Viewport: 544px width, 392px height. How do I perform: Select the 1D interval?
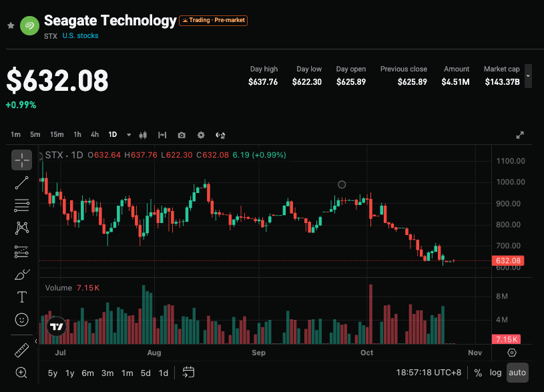(113, 135)
